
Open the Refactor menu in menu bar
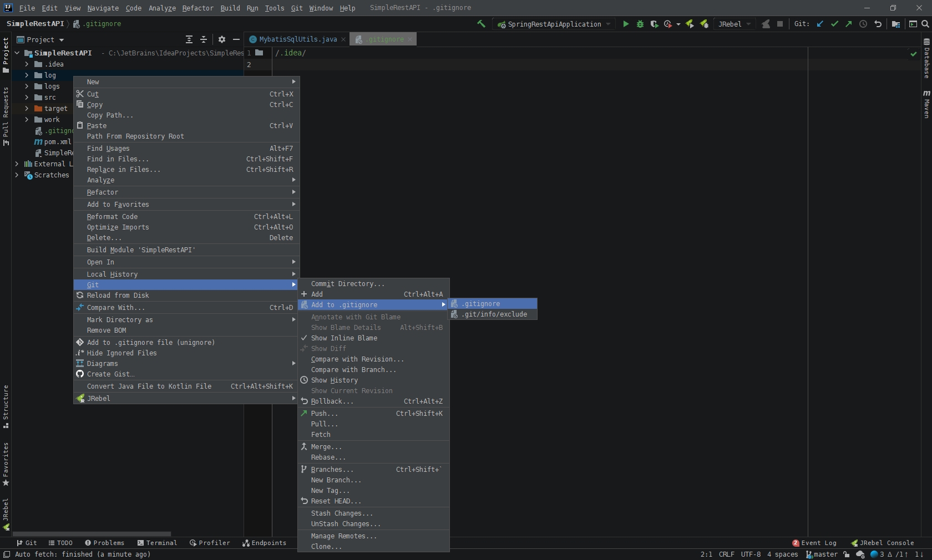coord(197,8)
